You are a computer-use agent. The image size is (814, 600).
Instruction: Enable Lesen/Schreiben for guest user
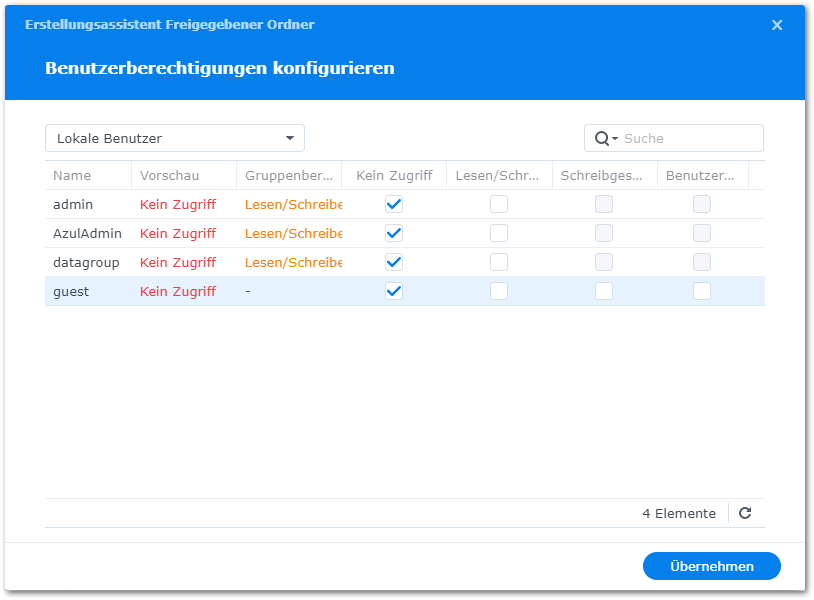(498, 291)
